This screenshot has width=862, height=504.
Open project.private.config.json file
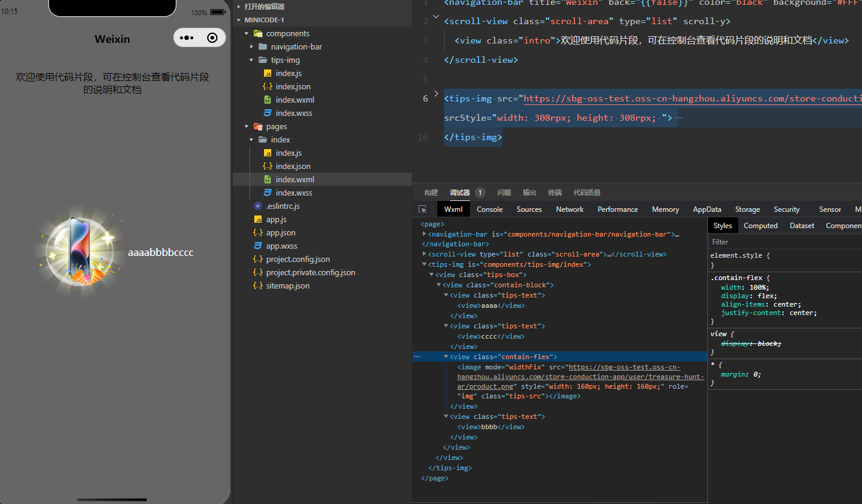(310, 272)
